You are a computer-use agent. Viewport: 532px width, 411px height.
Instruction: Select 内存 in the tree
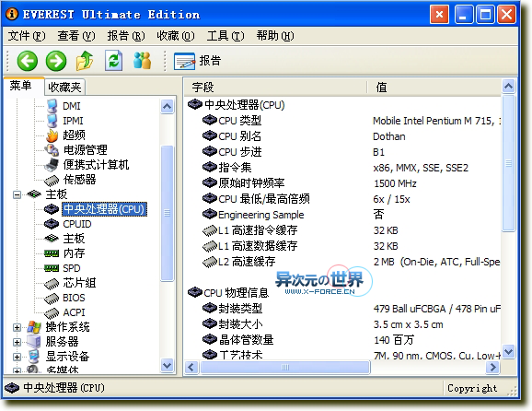click(74, 253)
